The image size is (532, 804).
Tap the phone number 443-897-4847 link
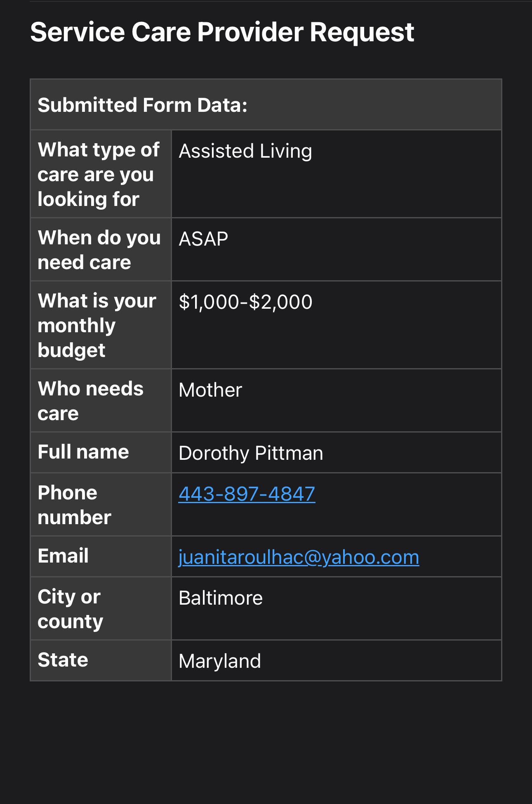pos(247,494)
